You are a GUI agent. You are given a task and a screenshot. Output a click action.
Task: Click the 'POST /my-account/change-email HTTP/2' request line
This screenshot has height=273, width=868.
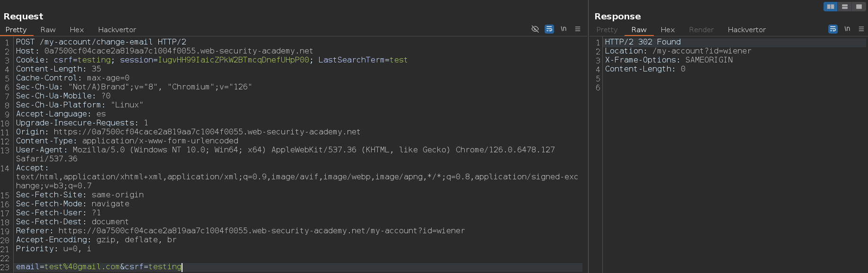101,42
